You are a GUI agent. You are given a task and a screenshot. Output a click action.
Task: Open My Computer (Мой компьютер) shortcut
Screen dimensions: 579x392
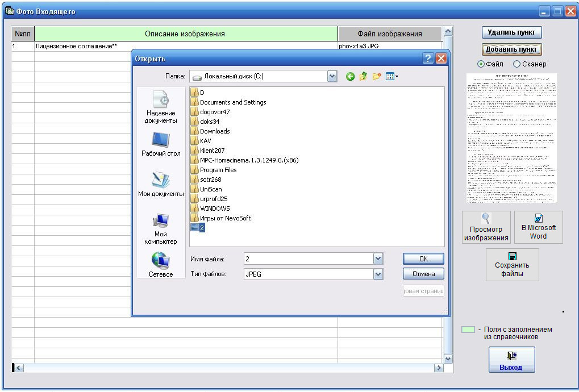click(161, 228)
